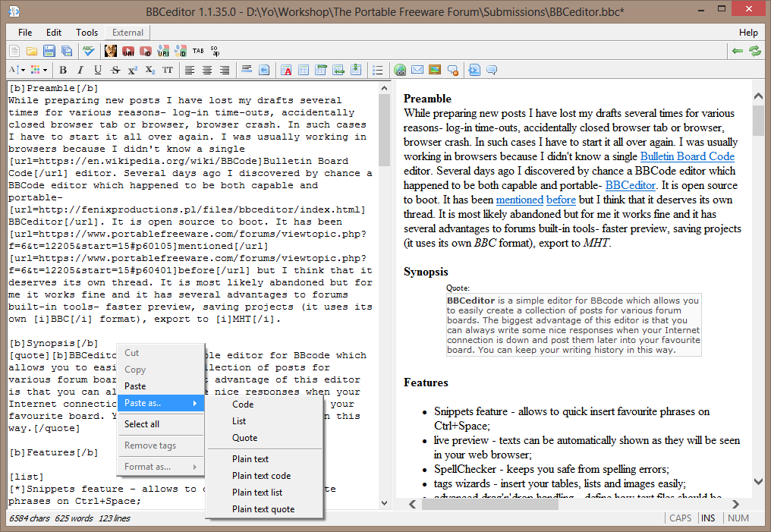Expand the Format as... submenu arrow

[195, 467]
